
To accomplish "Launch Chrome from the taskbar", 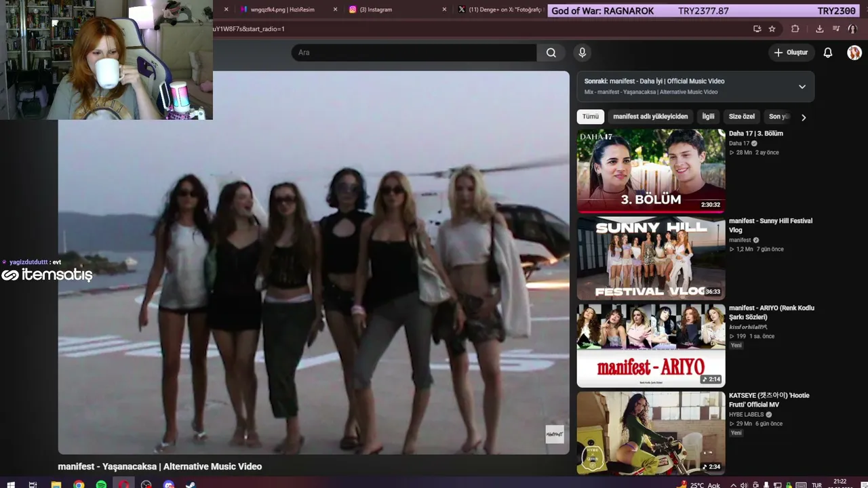I will click(79, 485).
